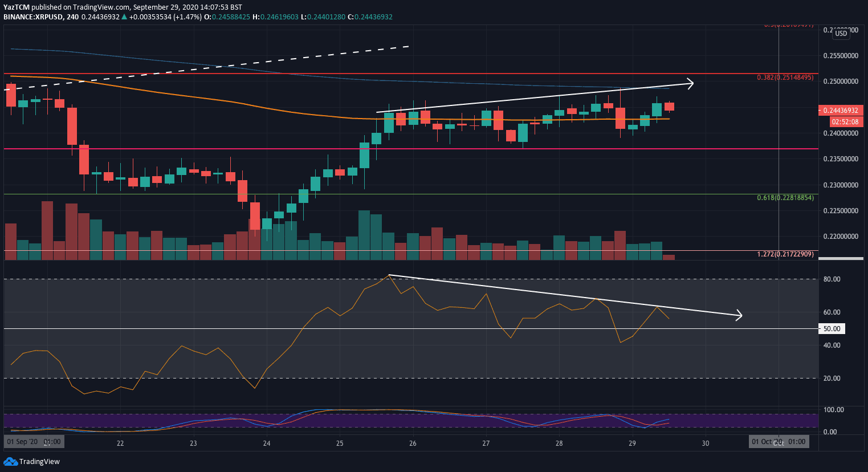The image size is (868, 472).
Task: Click date 29 on the time axis
Action: click(x=632, y=443)
